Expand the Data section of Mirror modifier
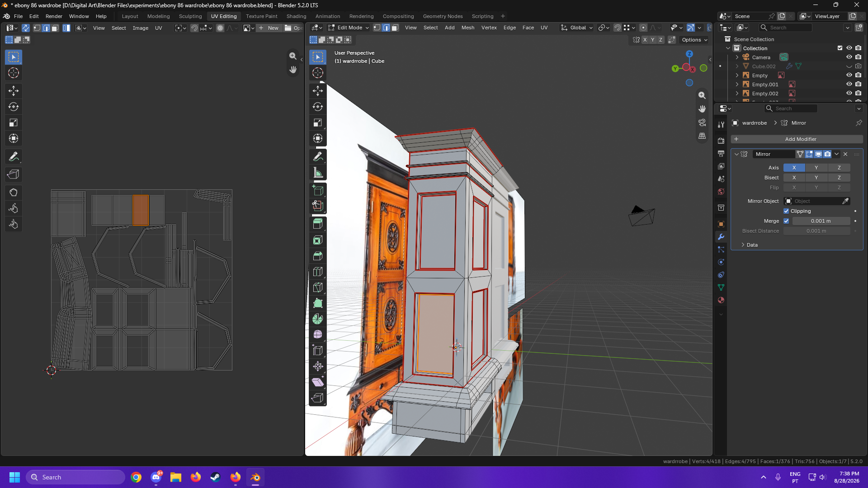 749,245
